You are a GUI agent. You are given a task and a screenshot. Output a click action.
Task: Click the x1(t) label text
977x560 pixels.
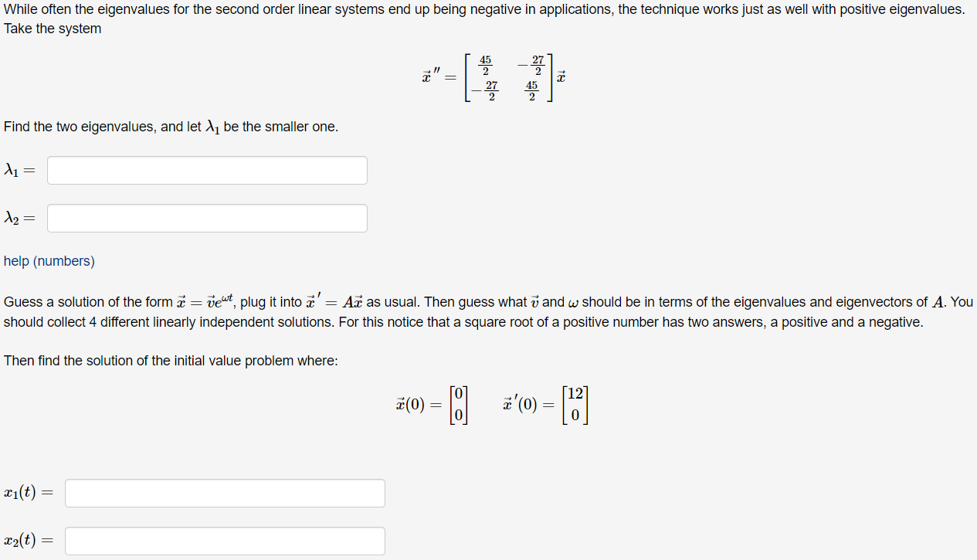click(x=27, y=492)
